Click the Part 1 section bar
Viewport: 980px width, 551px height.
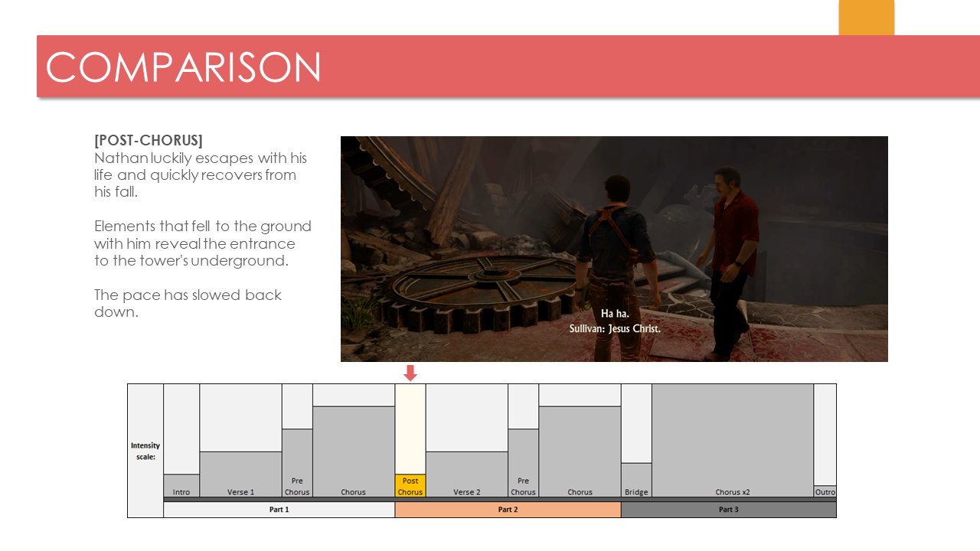pyautogui.click(x=279, y=510)
